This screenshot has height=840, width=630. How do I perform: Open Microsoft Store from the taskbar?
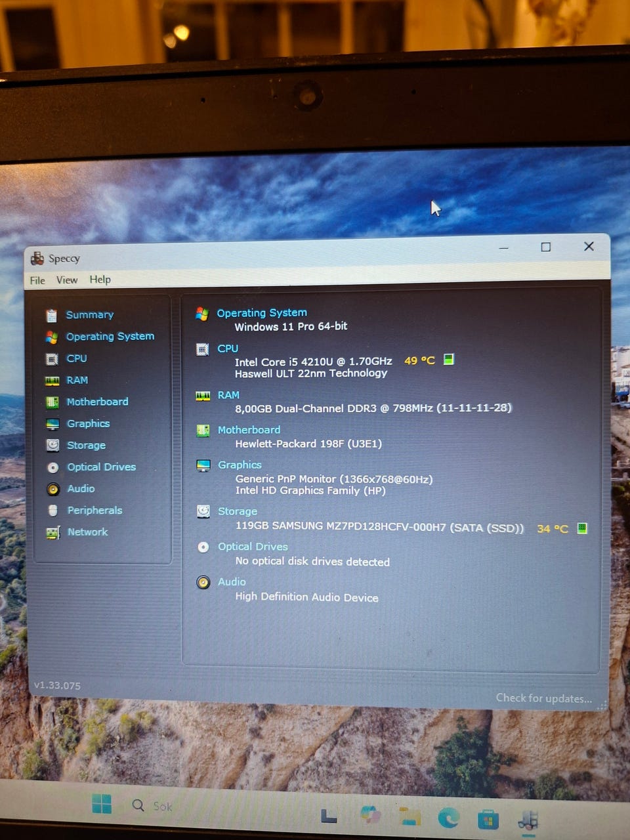pos(488,820)
